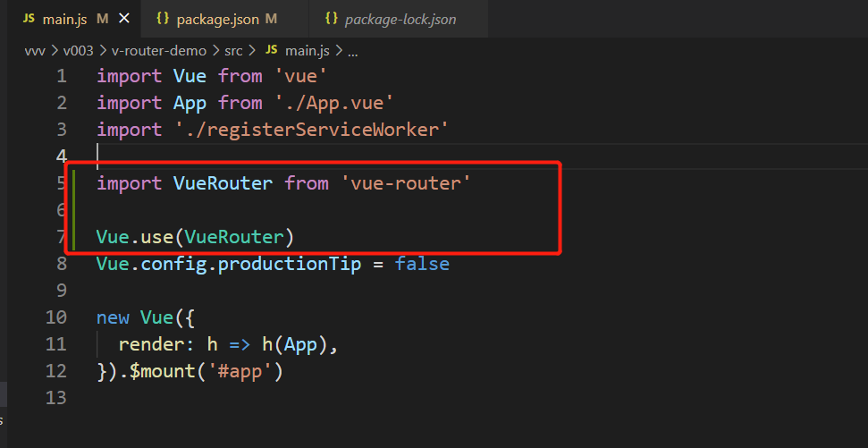This screenshot has height=448, width=868.
Task: Click VueRouter in the line 5 import
Action: point(223,183)
